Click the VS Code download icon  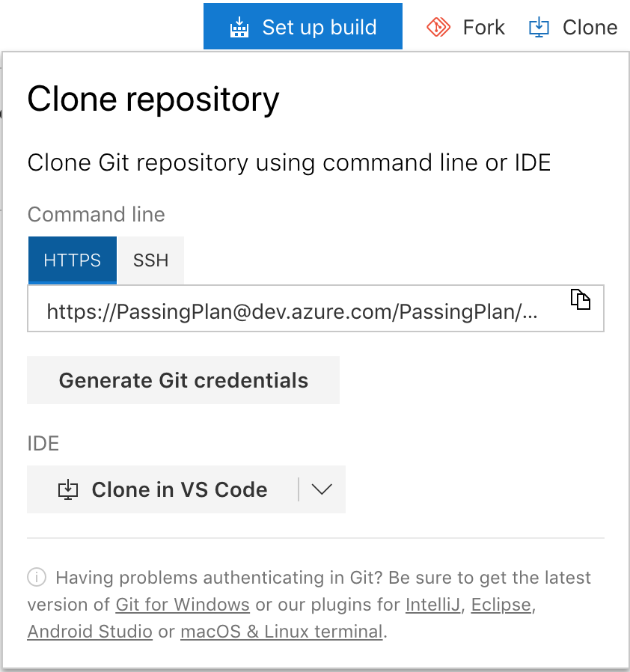click(x=69, y=489)
